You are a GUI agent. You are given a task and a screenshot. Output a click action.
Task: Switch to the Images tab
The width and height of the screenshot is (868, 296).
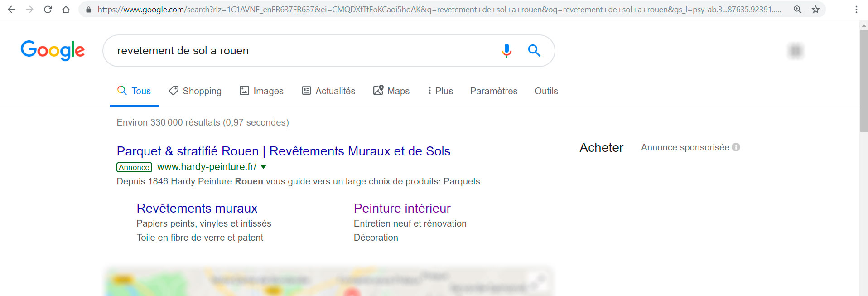(x=261, y=91)
